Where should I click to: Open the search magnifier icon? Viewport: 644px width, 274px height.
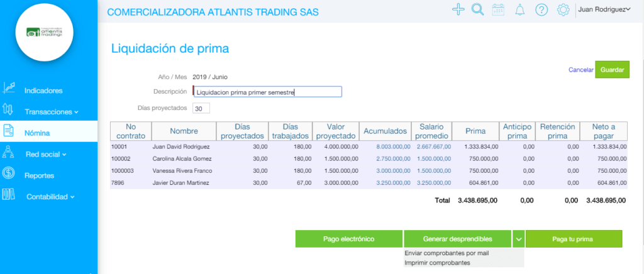(478, 9)
